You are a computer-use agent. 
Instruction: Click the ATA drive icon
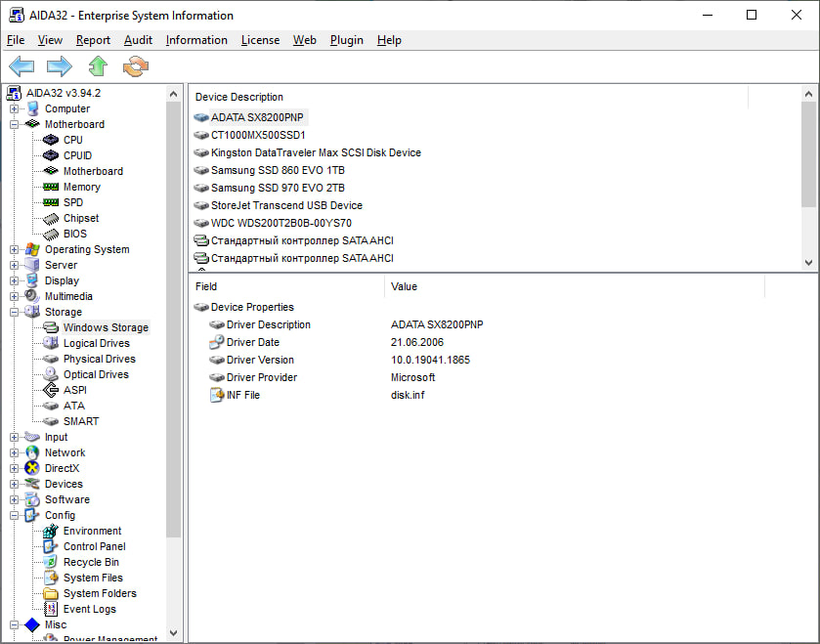pos(51,406)
